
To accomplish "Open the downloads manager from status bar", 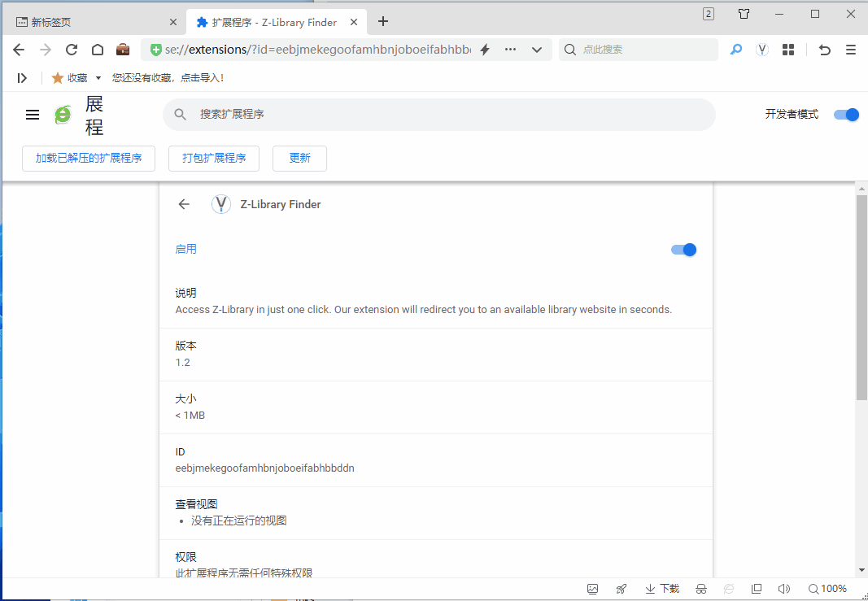I will point(662,589).
